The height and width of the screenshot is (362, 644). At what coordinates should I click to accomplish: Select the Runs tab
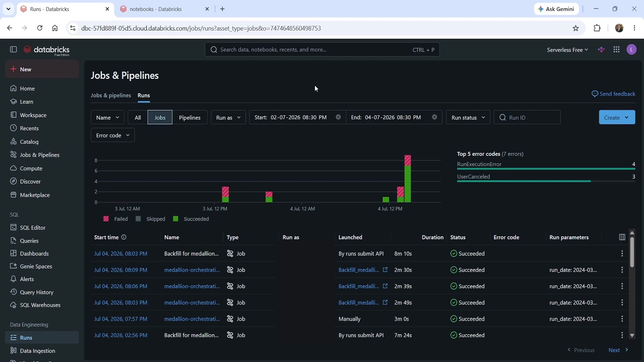[144, 96]
